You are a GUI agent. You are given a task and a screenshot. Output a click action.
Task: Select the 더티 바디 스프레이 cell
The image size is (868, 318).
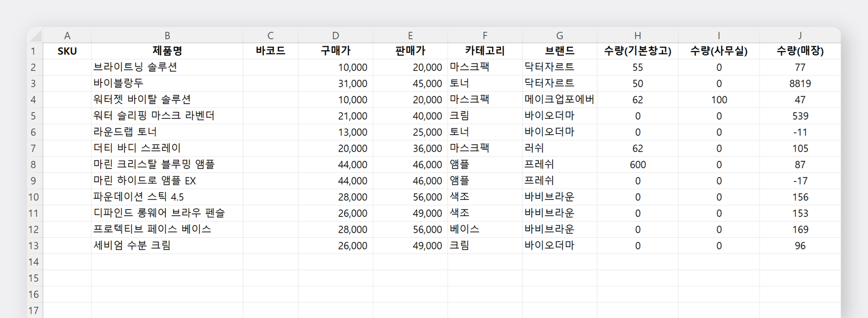tap(167, 148)
